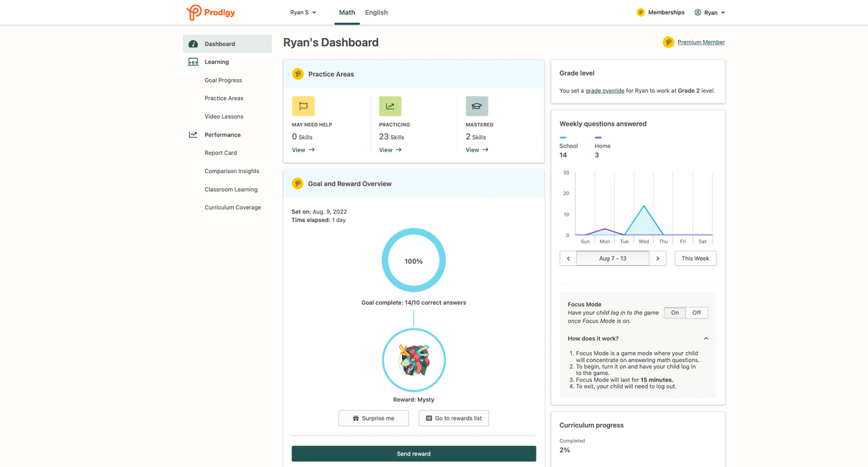Viewport: 868px width, 467px height.
Task: Select the Math tab
Action: [347, 12]
